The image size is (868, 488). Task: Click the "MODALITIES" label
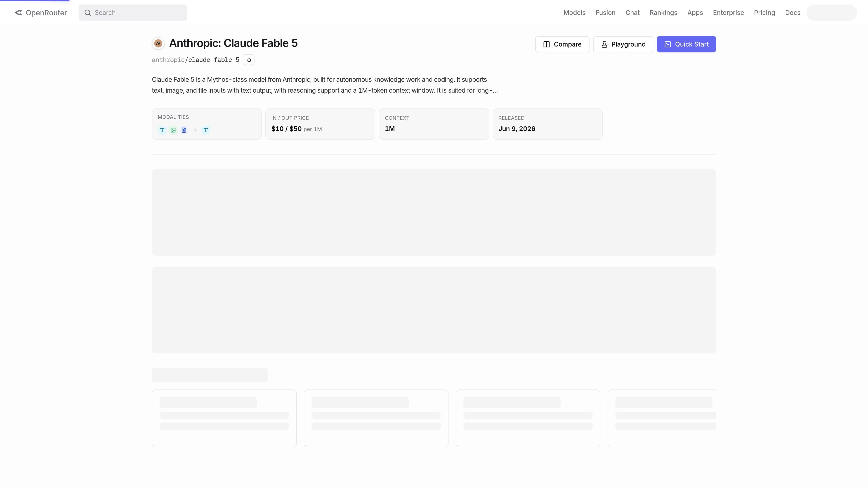coord(173,117)
